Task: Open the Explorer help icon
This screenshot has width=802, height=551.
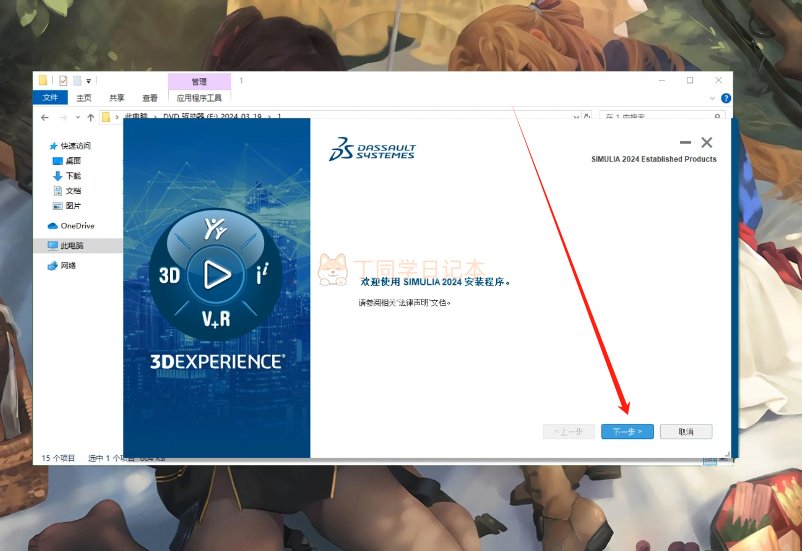Action: (726, 98)
